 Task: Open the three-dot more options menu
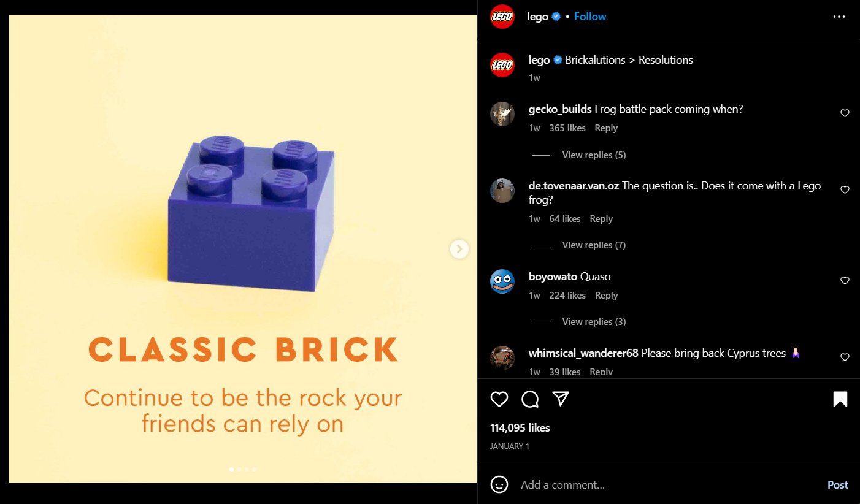pyautogui.click(x=839, y=17)
